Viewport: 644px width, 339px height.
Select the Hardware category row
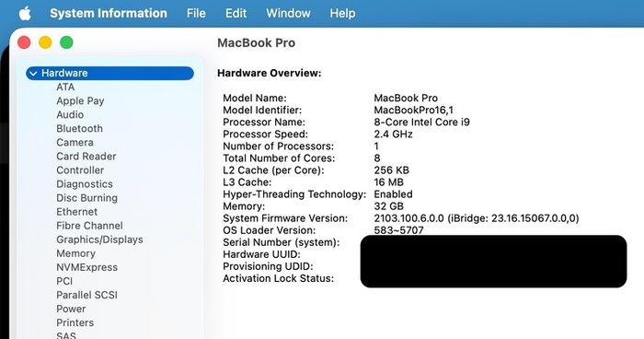(109, 73)
